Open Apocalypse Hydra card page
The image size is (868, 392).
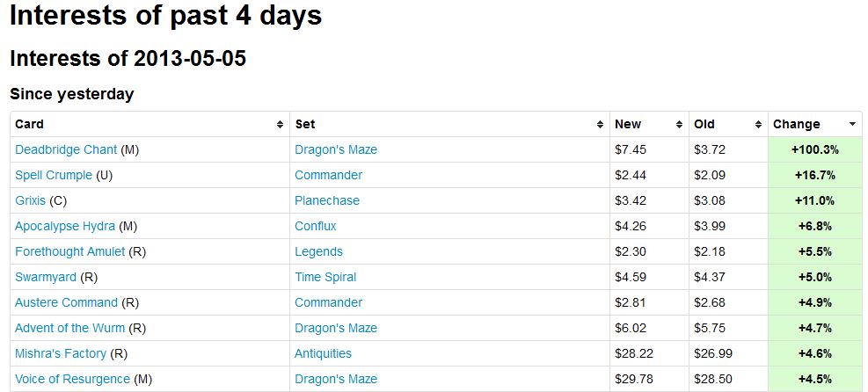pos(65,227)
